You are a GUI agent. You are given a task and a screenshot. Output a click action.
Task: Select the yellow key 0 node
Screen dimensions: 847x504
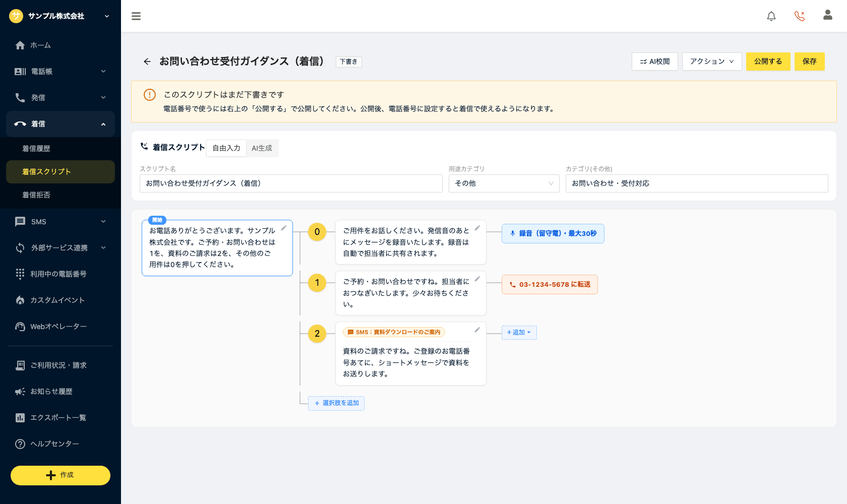317,232
